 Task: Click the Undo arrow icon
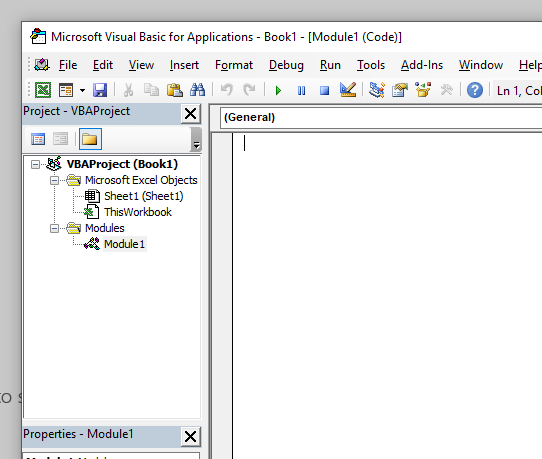pyautogui.click(x=226, y=90)
